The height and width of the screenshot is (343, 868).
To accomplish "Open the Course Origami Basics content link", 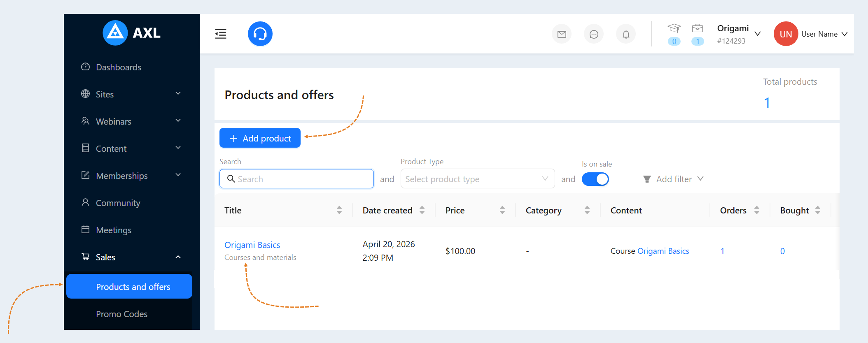I will [663, 251].
